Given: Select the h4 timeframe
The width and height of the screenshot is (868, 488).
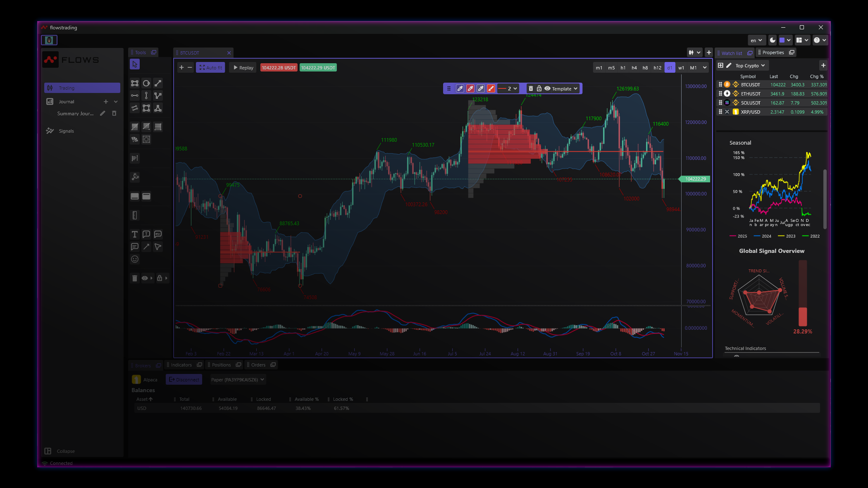Looking at the screenshot, I should pyautogui.click(x=634, y=68).
